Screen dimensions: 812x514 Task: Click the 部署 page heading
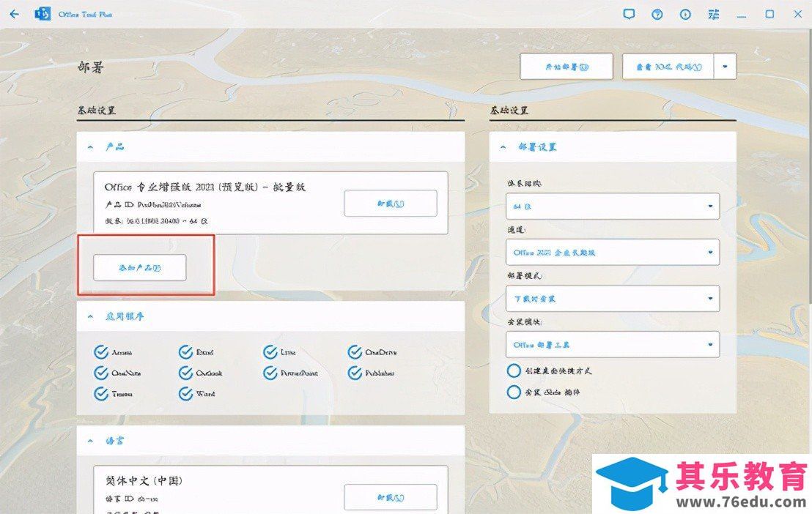pos(91,67)
